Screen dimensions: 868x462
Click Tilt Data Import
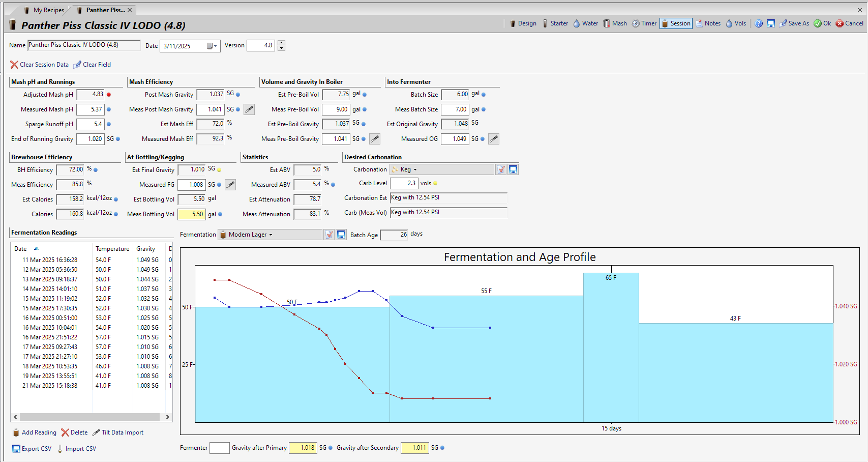point(118,432)
